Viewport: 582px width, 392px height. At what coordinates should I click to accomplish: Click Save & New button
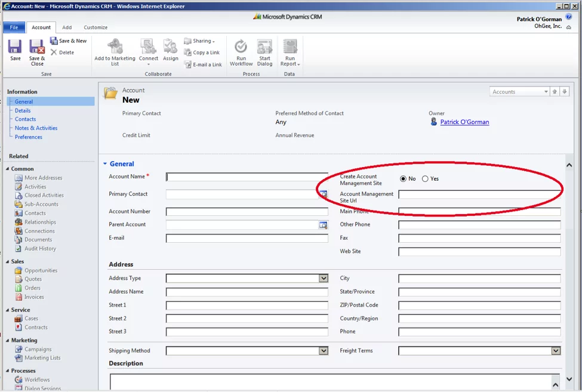coord(68,41)
